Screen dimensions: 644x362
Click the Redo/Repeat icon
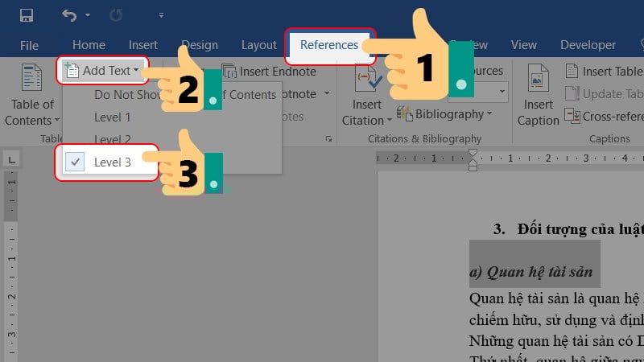click(x=116, y=15)
